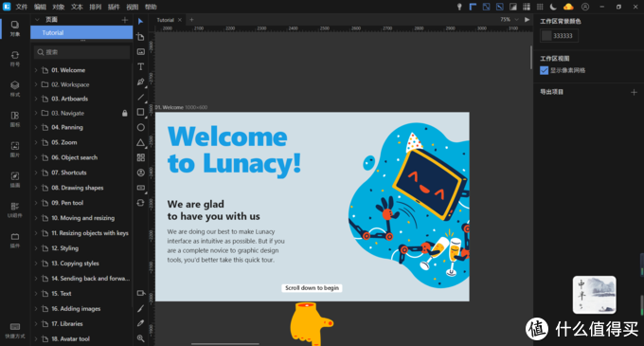Toggle the layout grid icon

[x=527, y=7]
